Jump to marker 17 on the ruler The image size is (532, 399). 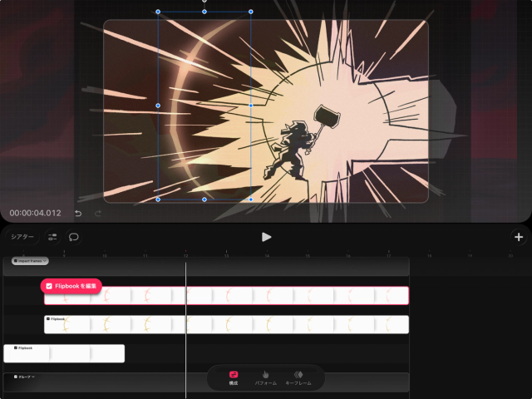(389, 254)
